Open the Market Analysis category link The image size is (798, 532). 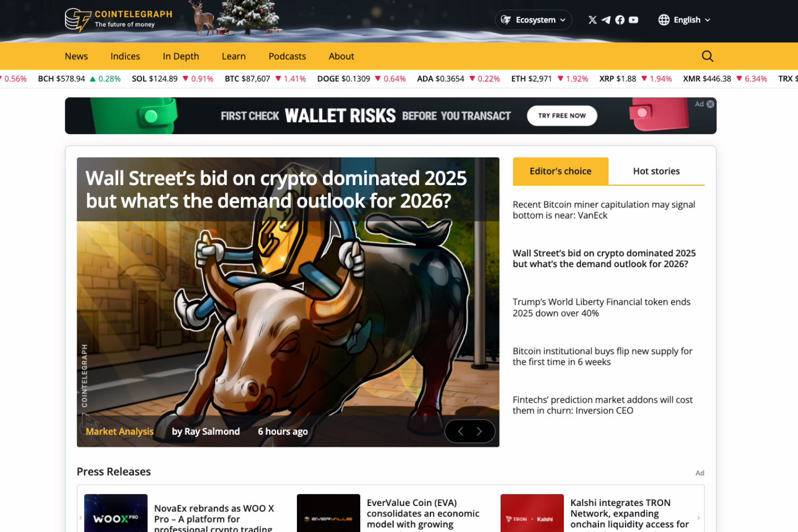[120, 431]
